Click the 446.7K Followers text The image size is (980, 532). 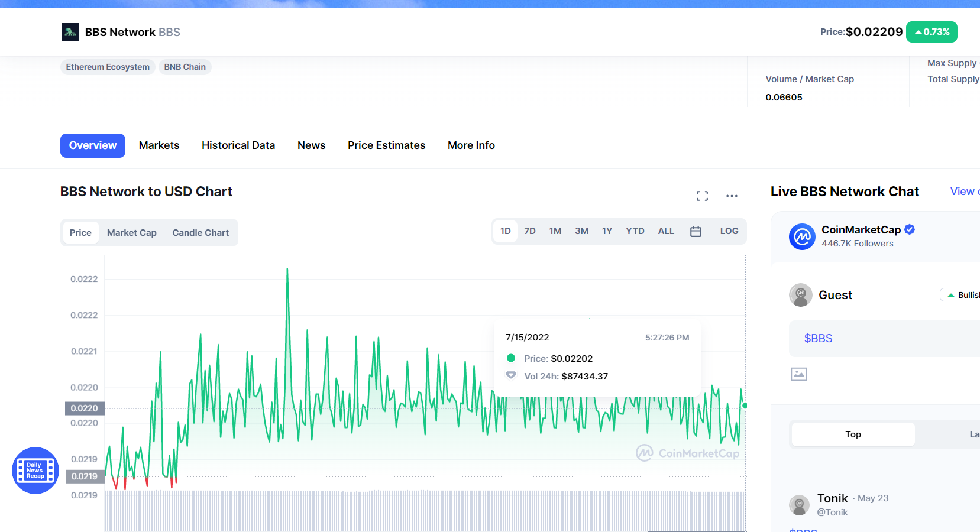858,244
